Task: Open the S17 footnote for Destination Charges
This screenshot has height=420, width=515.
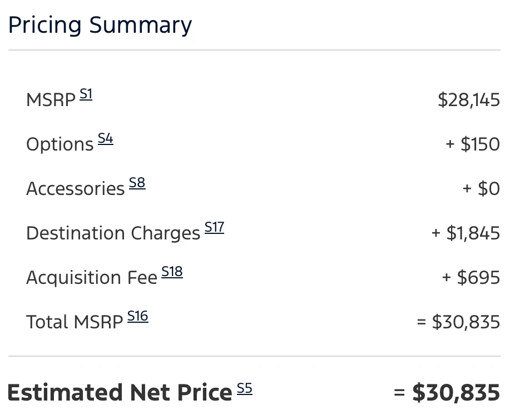Action: (214, 227)
